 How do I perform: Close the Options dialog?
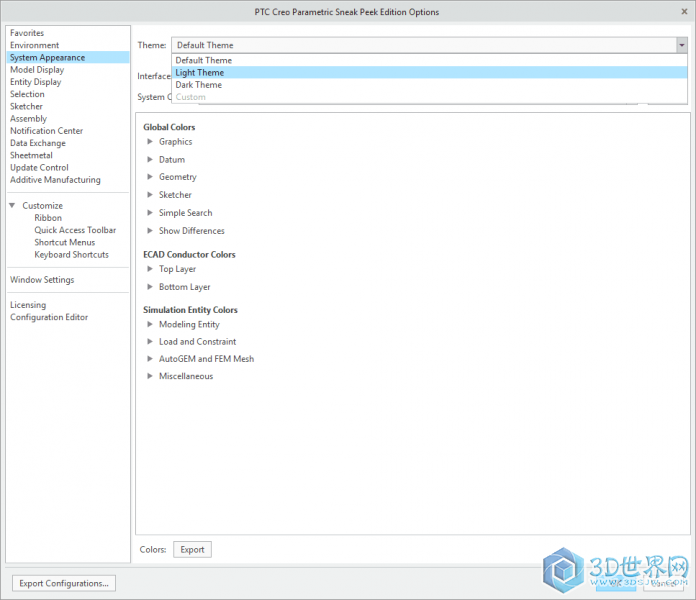click(x=684, y=12)
